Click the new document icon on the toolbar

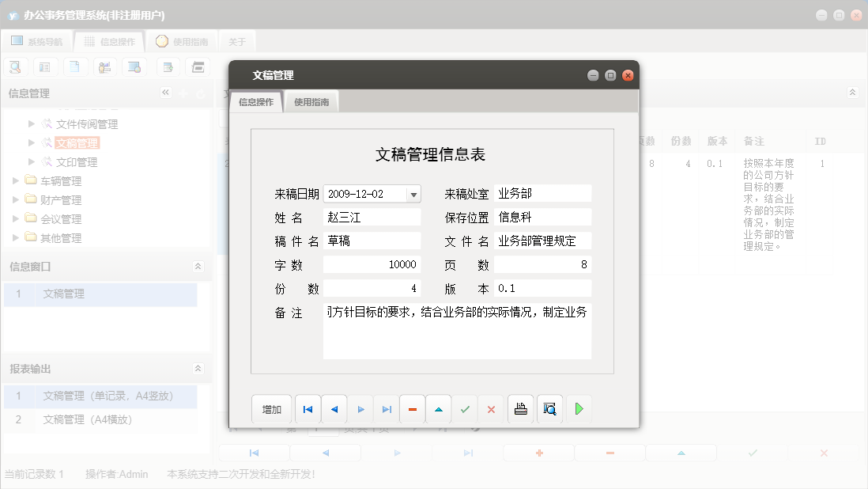[x=75, y=66]
